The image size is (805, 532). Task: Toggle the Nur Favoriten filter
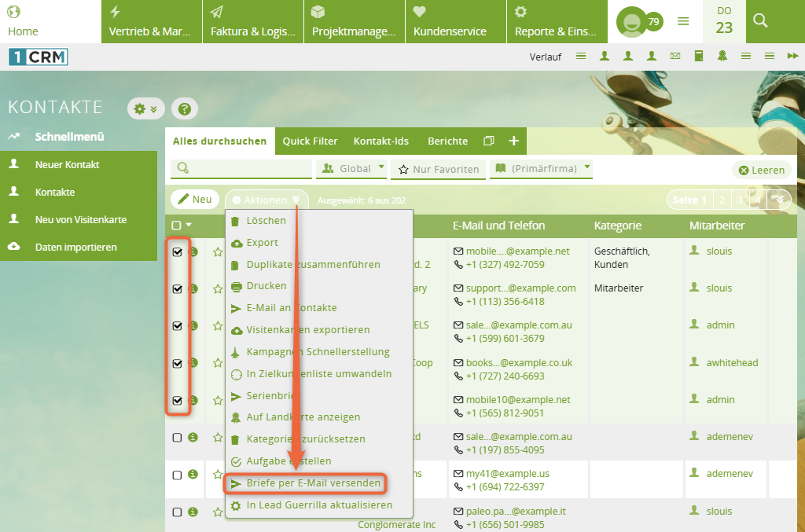click(x=437, y=169)
